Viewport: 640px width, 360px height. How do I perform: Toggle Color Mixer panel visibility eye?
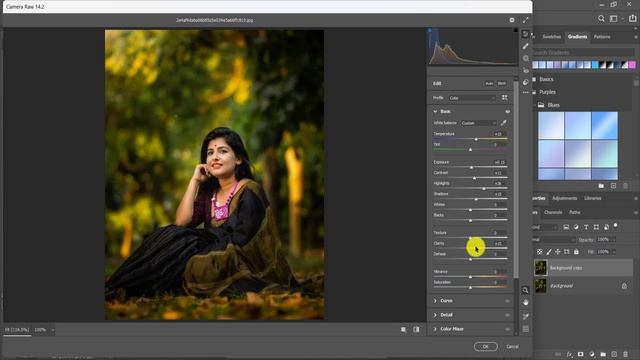507,329
